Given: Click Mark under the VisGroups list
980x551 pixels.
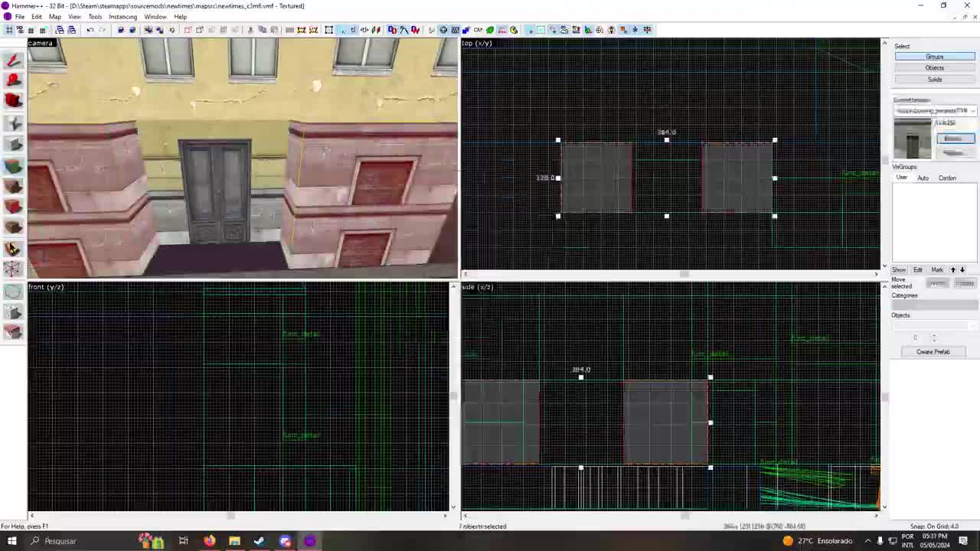Looking at the screenshot, I should (937, 269).
